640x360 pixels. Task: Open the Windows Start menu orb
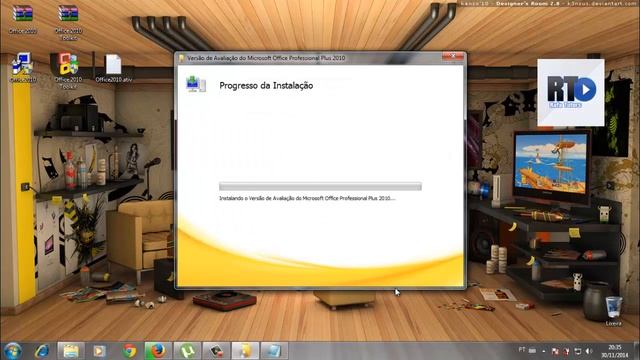pyautogui.click(x=13, y=351)
